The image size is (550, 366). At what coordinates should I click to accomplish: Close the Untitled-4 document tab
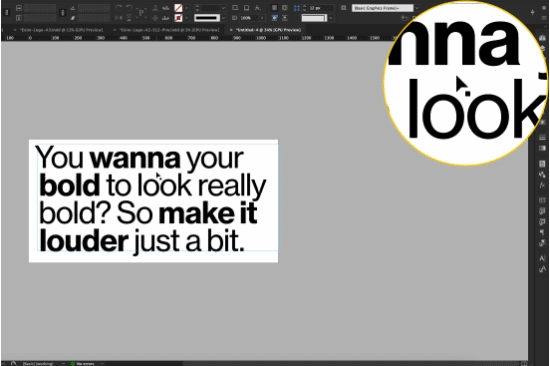click(231, 30)
